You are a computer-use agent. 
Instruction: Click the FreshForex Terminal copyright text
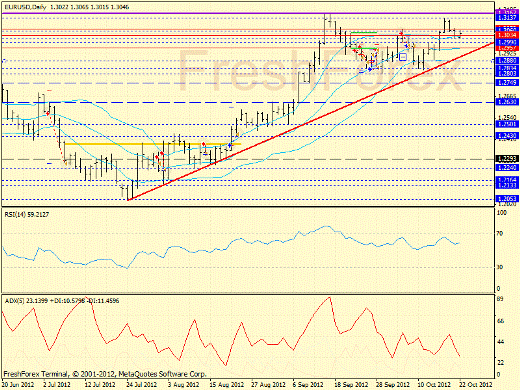point(105,374)
